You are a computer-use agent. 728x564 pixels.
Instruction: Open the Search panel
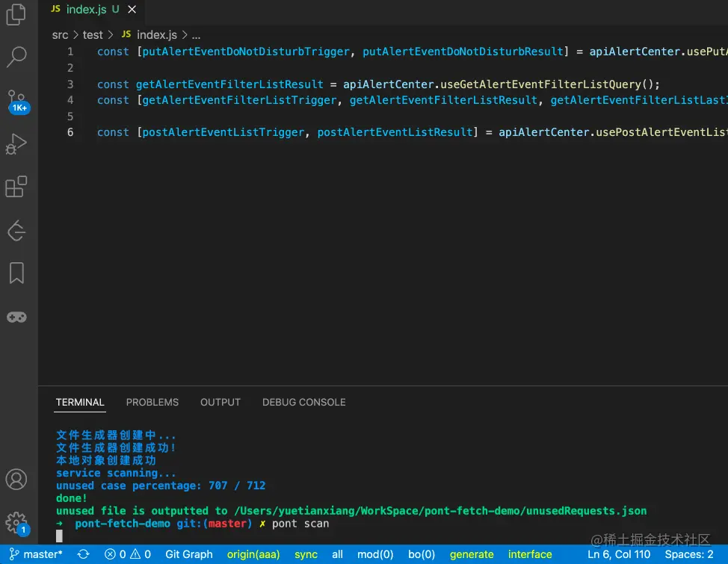pos(16,57)
